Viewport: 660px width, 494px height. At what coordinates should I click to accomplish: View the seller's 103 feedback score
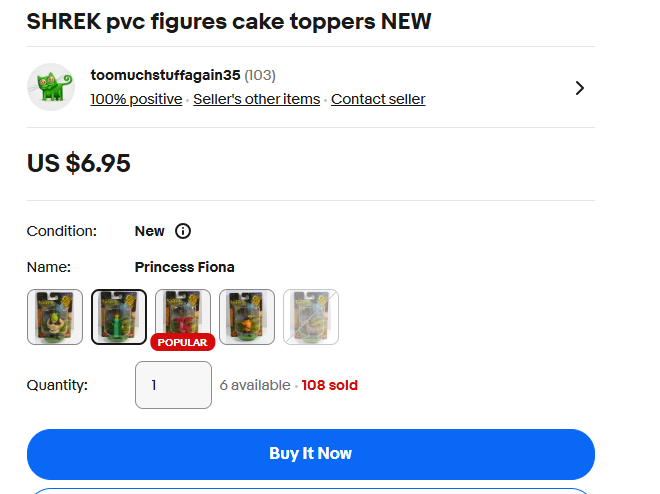(260, 75)
